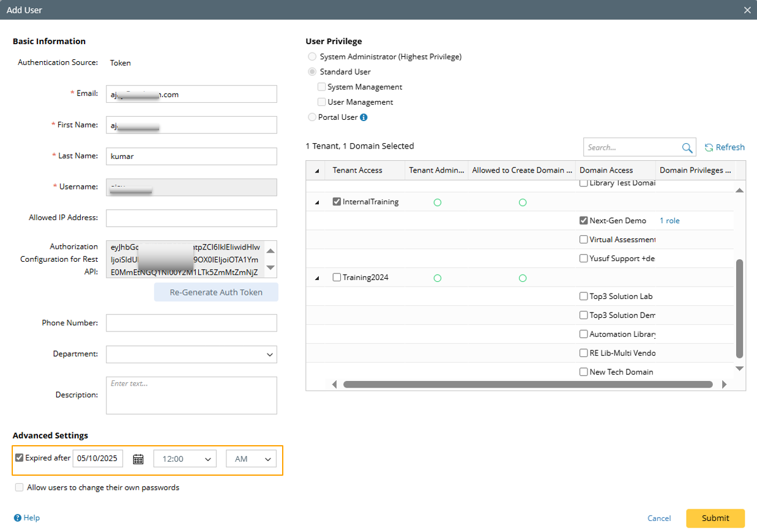Screen dimensions: 757x532
Task: Click Refresh to reload the tenant list
Action: [725, 147]
